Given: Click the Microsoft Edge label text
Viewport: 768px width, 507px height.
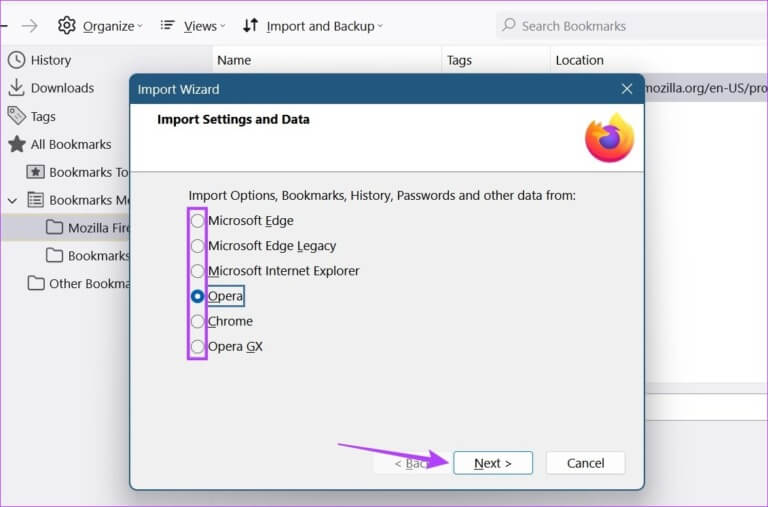Looking at the screenshot, I should click(x=251, y=220).
